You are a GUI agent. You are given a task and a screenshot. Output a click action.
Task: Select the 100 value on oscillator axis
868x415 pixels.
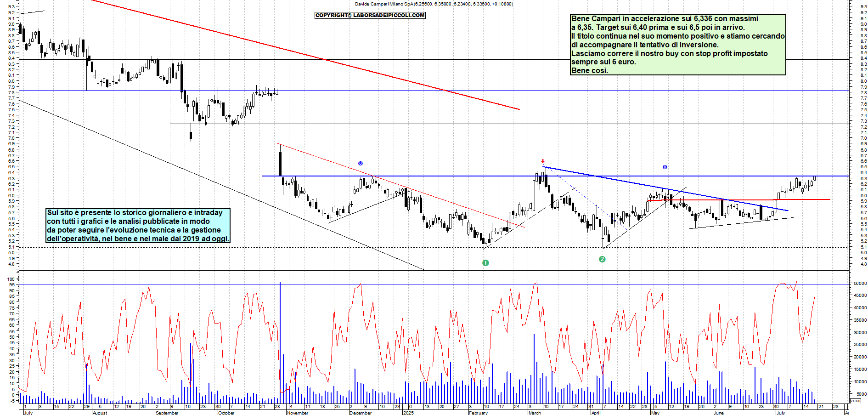[x=11, y=279]
